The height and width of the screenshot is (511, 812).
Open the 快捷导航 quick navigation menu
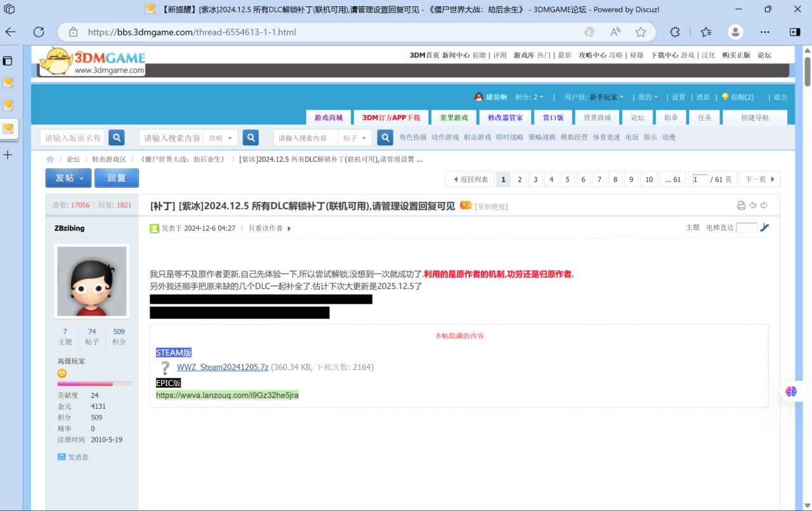754,117
